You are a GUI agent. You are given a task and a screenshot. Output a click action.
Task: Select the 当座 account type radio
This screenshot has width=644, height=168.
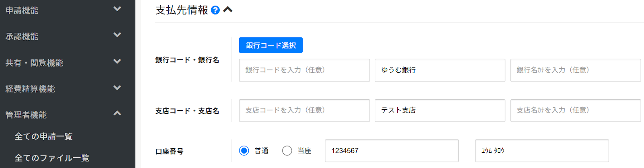click(287, 151)
